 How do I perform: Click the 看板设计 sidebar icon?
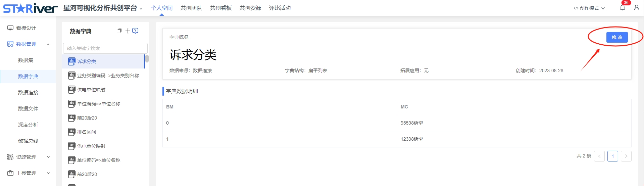[10, 28]
